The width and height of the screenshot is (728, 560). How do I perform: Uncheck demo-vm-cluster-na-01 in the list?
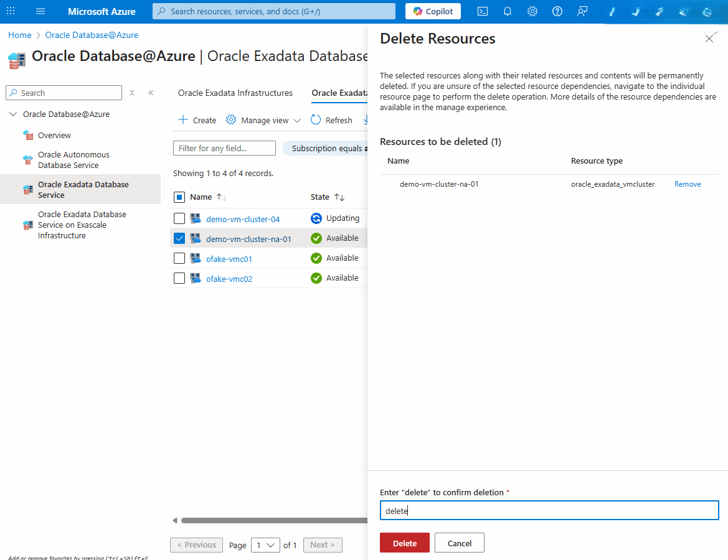(x=179, y=238)
